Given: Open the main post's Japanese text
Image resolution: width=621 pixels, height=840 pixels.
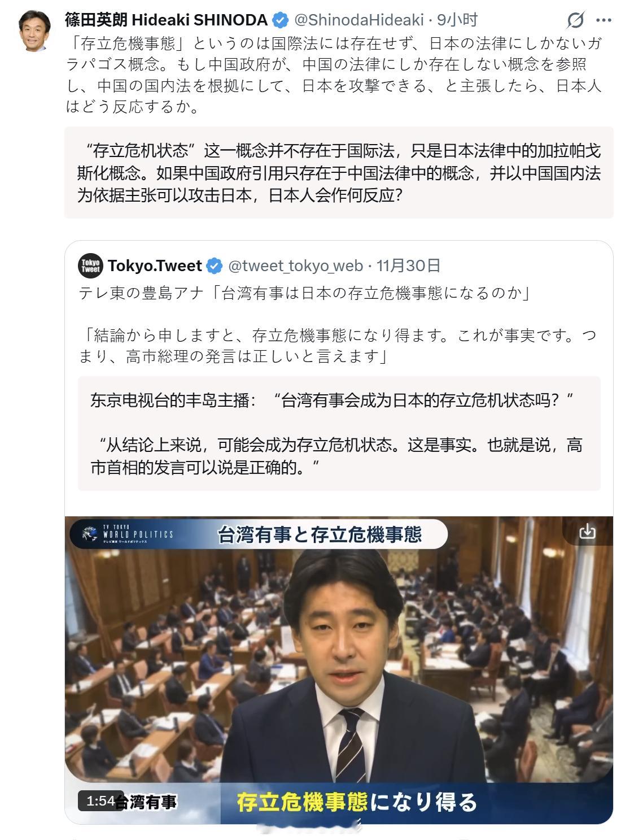Looking at the screenshot, I should tap(334, 75).
